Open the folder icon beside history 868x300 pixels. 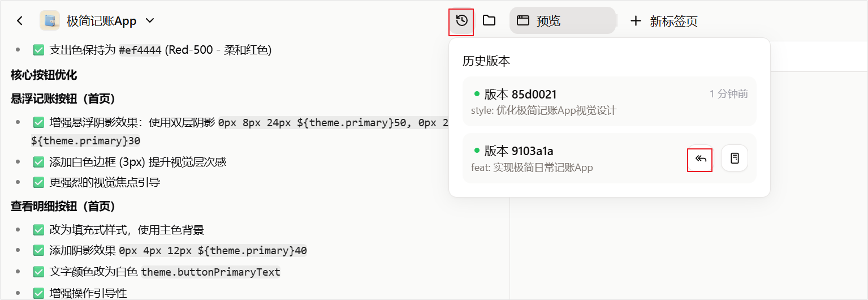[489, 21]
